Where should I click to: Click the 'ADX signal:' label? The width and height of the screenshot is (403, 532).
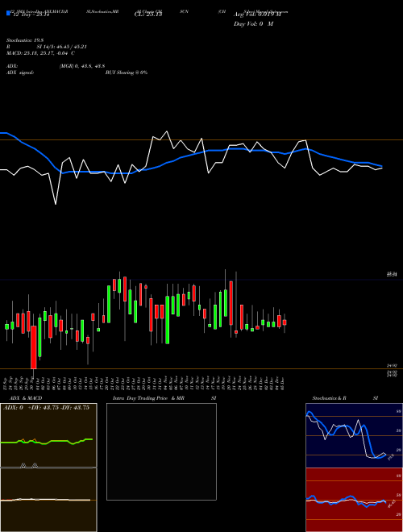point(20,73)
